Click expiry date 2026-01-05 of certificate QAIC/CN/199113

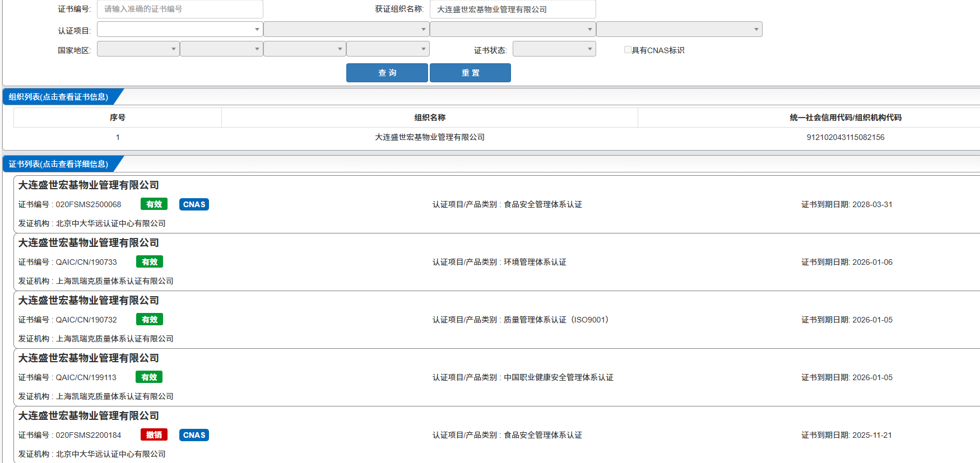[872, 377]
